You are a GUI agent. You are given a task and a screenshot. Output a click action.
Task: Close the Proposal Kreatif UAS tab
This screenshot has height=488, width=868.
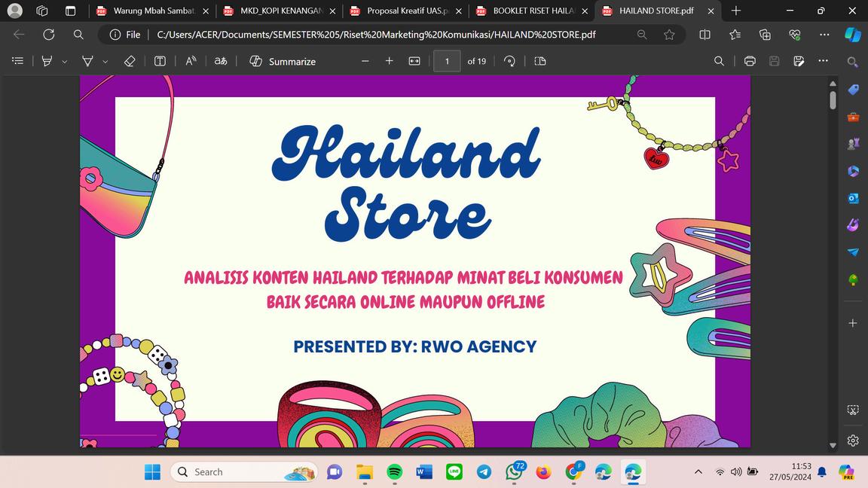click(458, 11)
